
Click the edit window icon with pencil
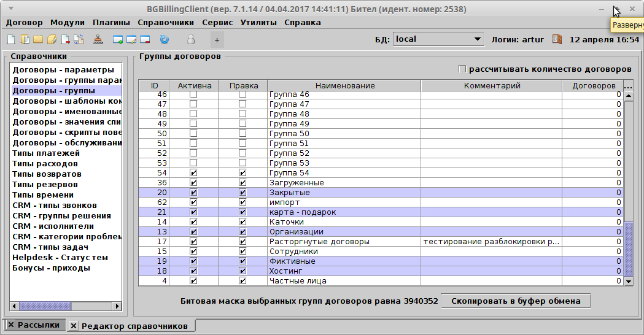(x=131, y=39)
